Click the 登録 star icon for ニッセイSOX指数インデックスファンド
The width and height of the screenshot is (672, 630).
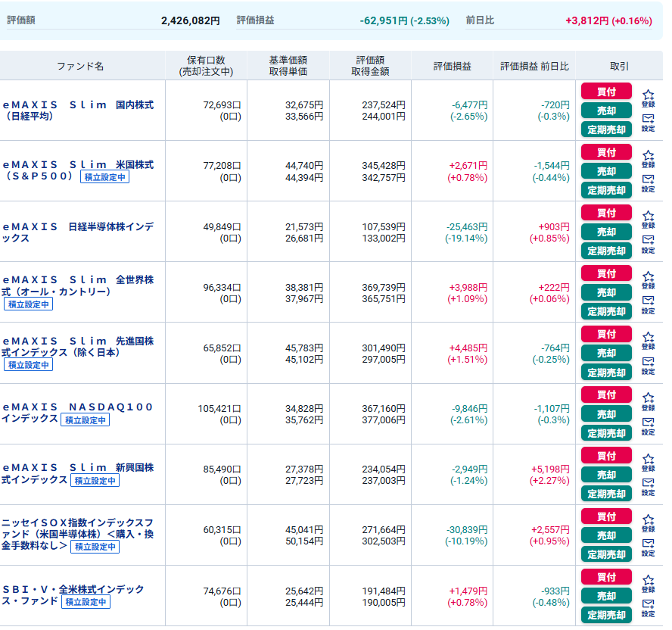point(649,522)
